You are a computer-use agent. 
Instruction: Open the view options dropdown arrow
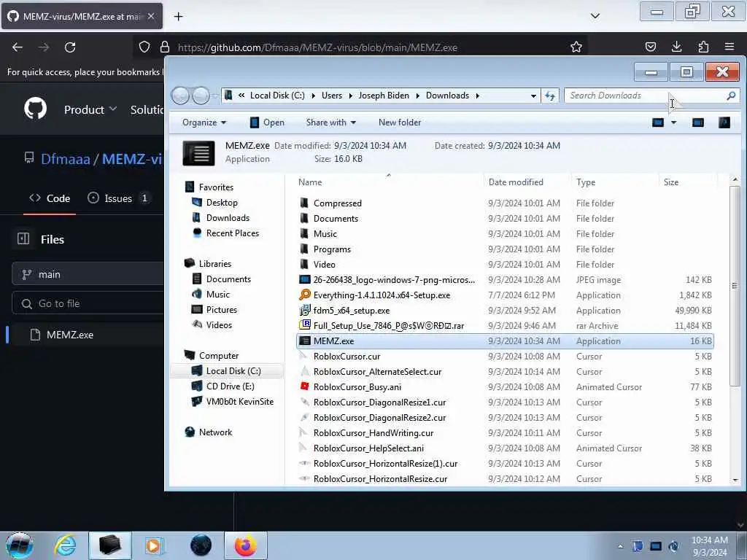[x=673, y=122]
